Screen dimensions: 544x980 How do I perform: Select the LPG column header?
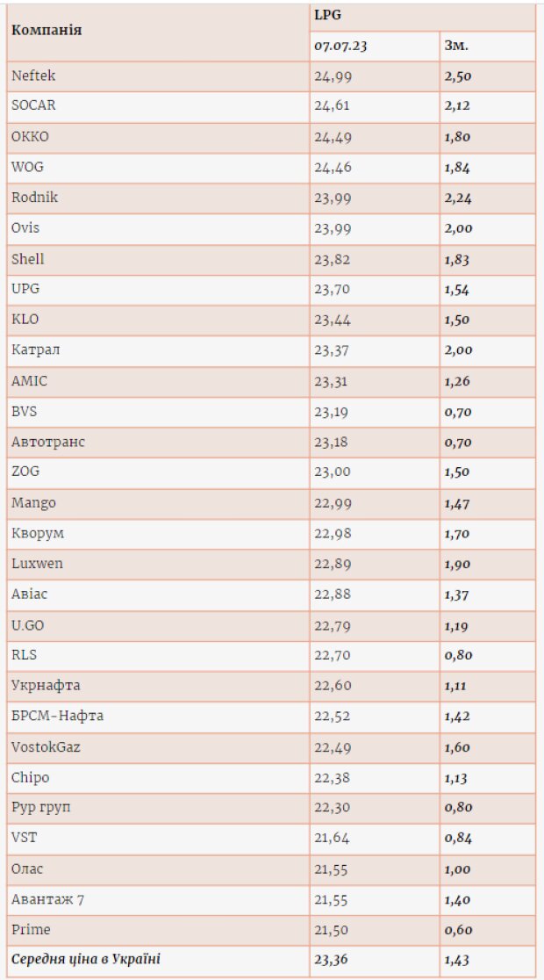pyautogui.click(x=423, y=16)
